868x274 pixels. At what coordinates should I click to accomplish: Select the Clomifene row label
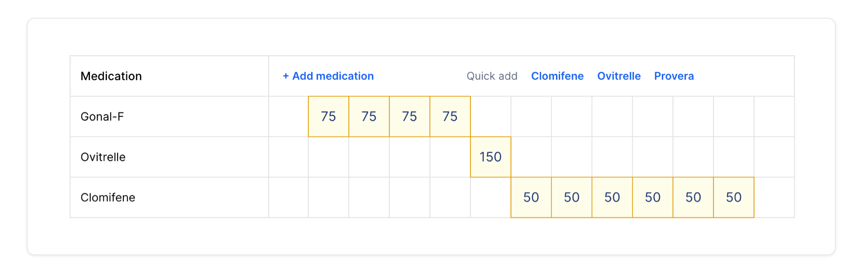click(108, 197)
